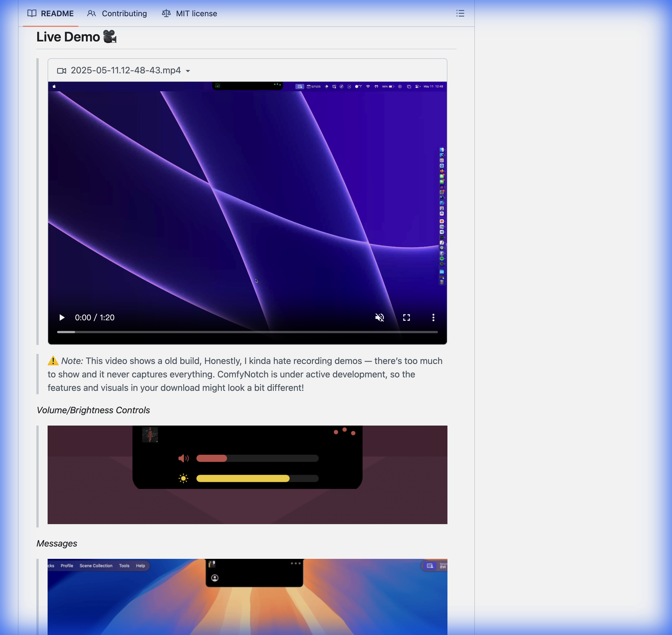This screenshot has height=635, width=672.
Task: Switch to the Contributing tab
Action: click(x=117, y=13)
